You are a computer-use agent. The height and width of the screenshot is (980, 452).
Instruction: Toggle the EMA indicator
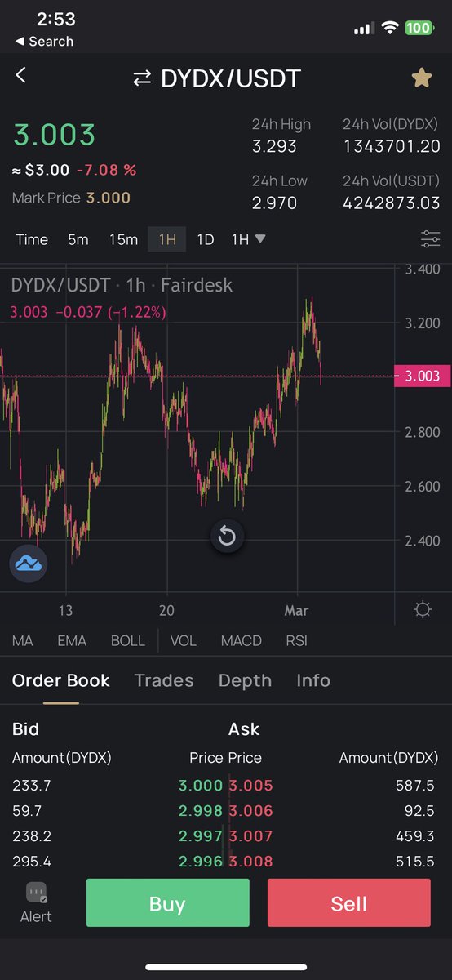[72, 641]
